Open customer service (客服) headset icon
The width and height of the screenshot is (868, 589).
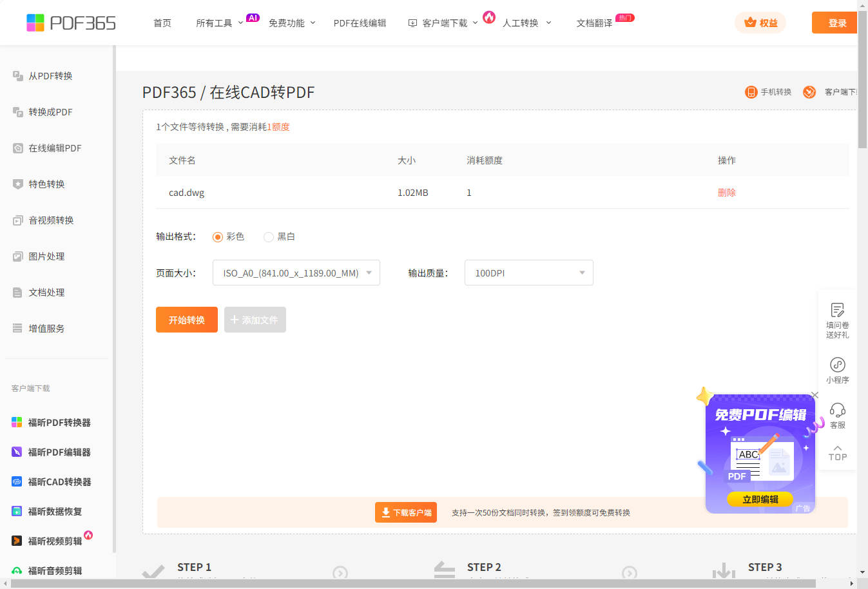(837, 410)
